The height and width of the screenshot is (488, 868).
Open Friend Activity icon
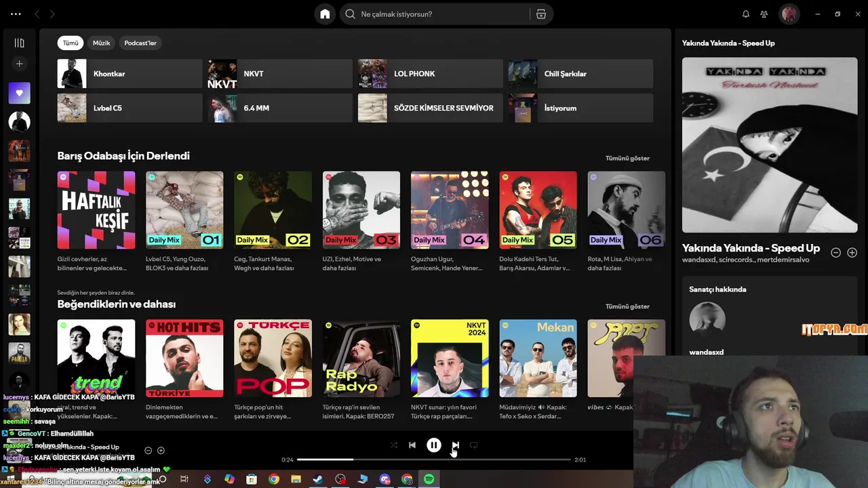click(764, 14)
